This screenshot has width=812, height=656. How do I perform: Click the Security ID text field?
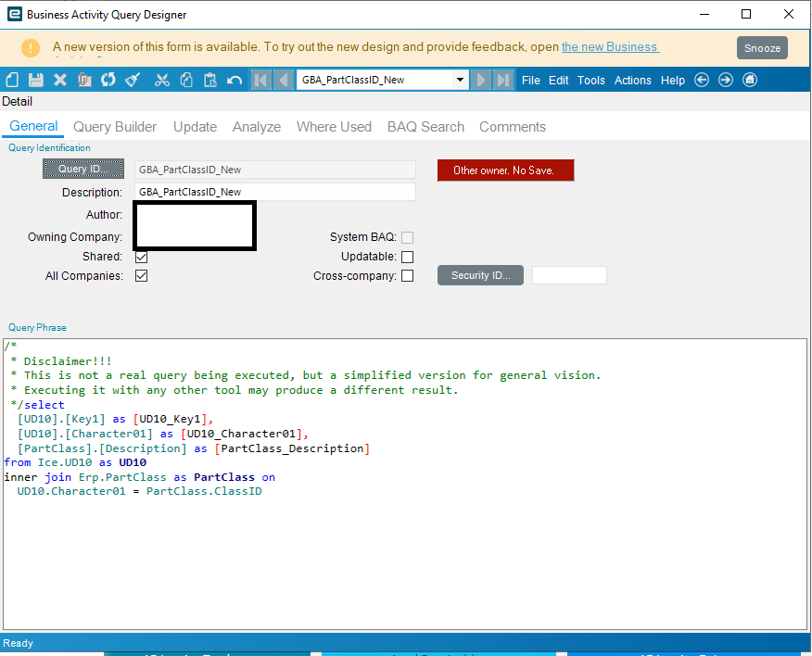coord(569,275)
